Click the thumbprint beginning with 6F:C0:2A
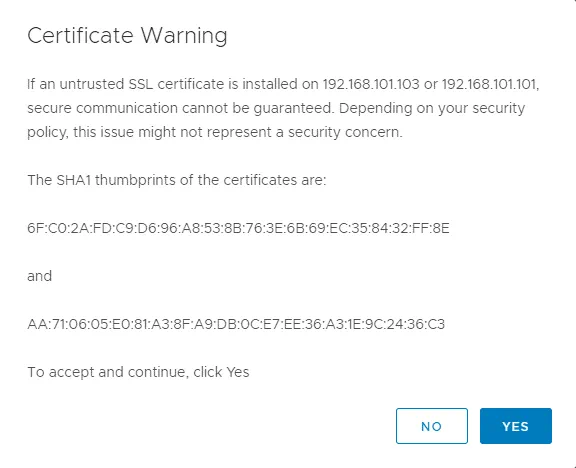This screenshot has height=468, width=576. [x=238, y=228]
